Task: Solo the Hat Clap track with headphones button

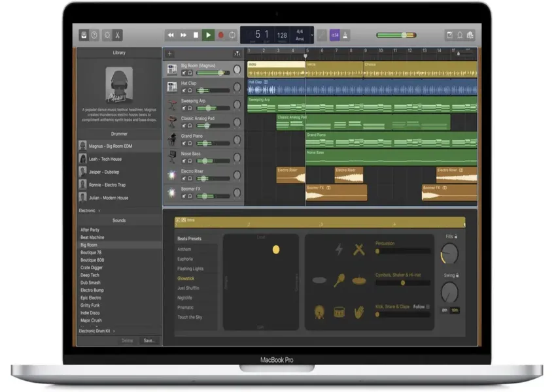Action: click(x=190, y=91)
